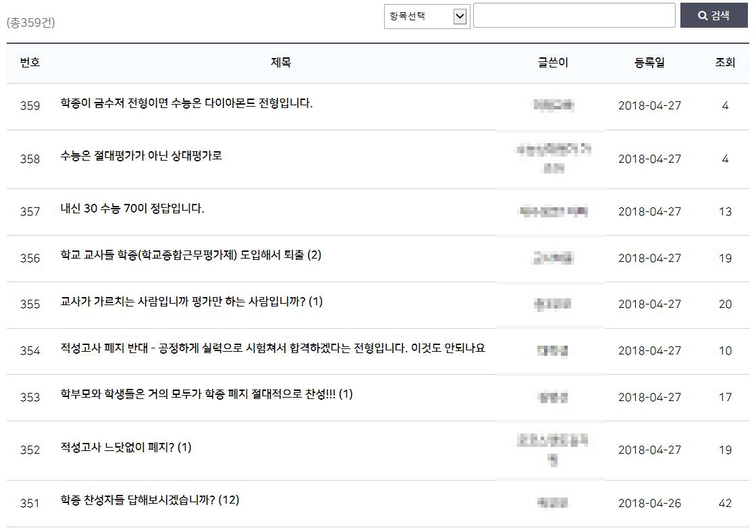Open post 학부모와 학생들은 거의 모두가 학종 폐지
Viewport: 756px width, 532px height.
pyautogui.click(x=206, y=394)
